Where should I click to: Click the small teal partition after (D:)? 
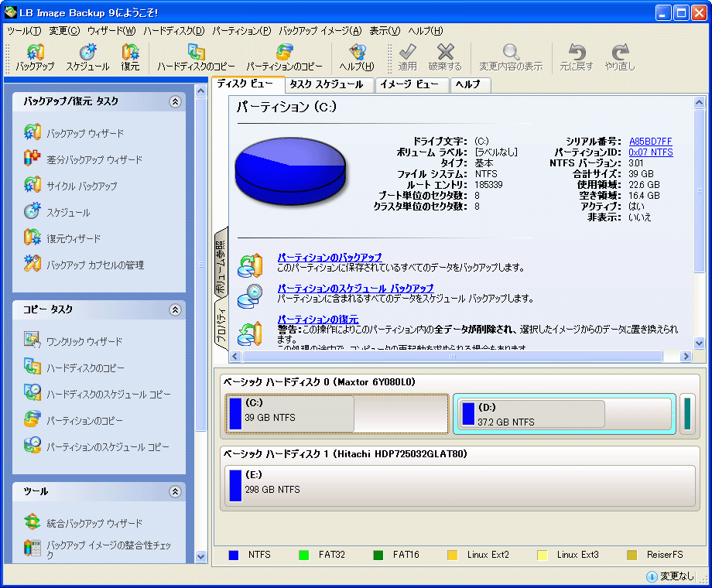(x=687, y=414)
